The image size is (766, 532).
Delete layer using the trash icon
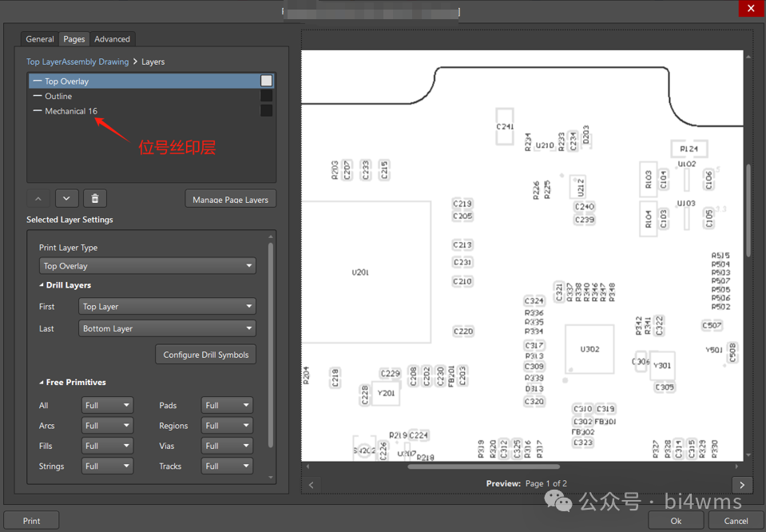95,199
